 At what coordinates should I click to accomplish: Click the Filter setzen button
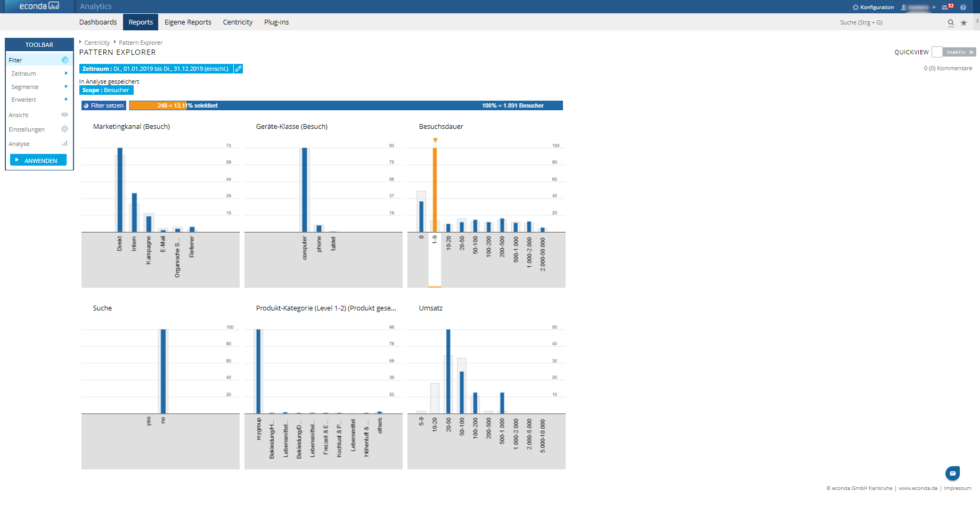pos(104,105)
